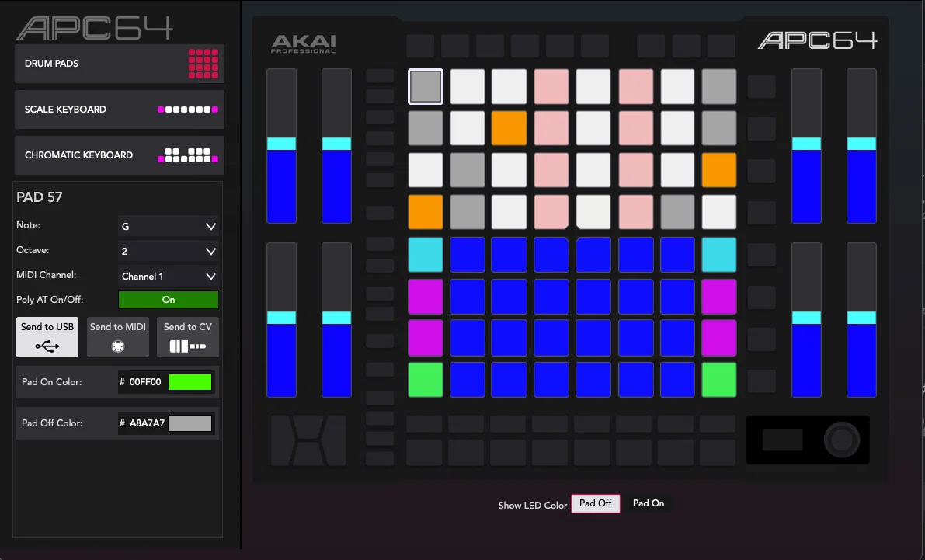Expand the Octave dropdown
Viewport: 925px width, 560px height.
click(168, 252)
